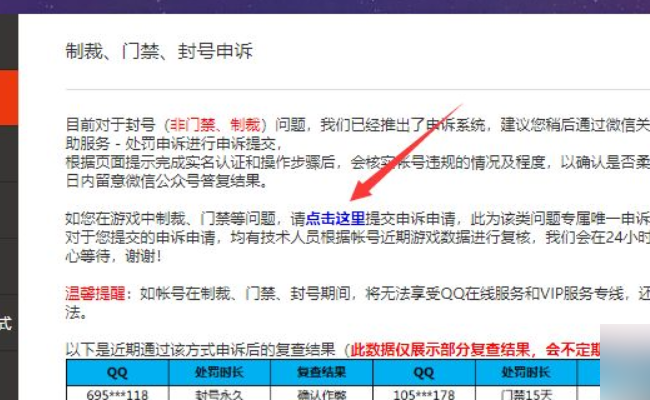Click the red '此数据仅展示部分复查结果' notice
Screen dimensions: 650x400
tap(472, 350)
